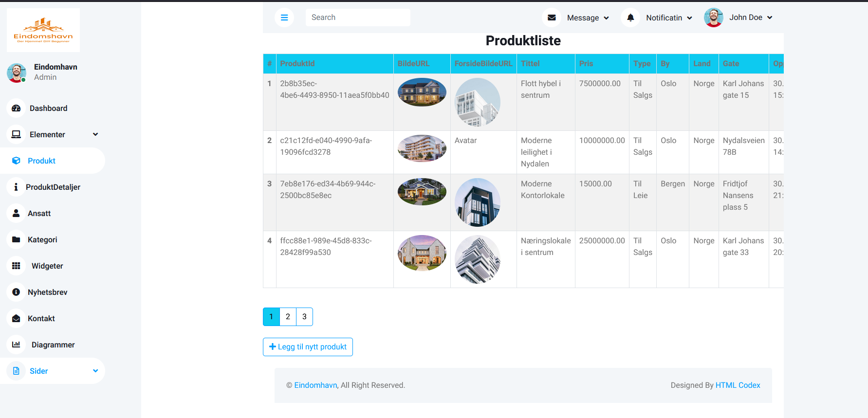Screen dimensions: 868x418
Task: Select the Ansatt person icon
Action: point(16,213)
